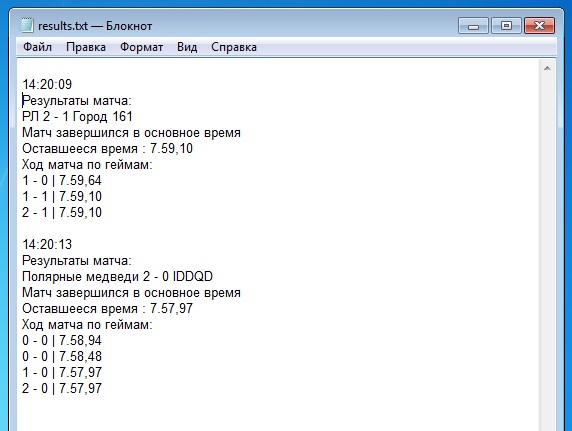
Task: Click the last line '2 - 0 | 7.57,97'
Action: [62, 388]
